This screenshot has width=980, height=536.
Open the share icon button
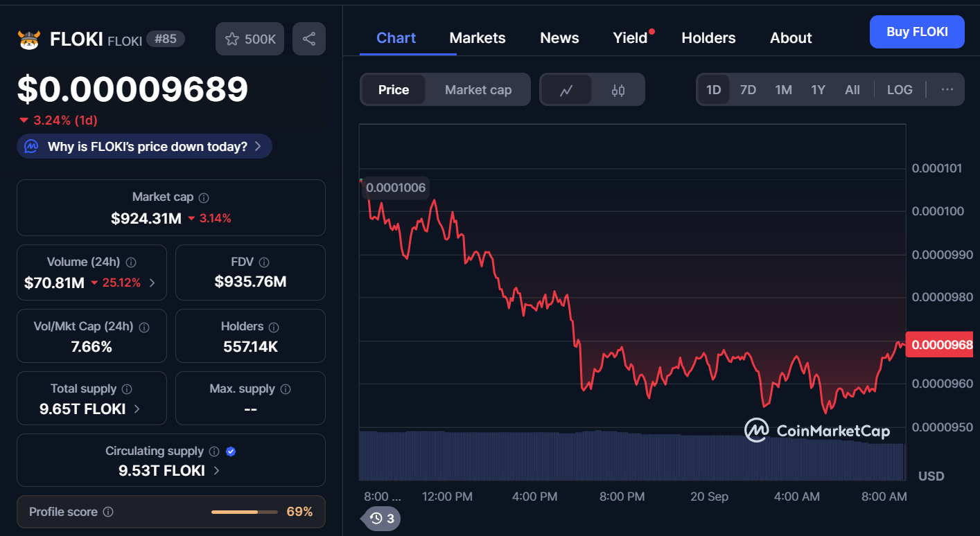pyautogui.click(x=309, y=39)
